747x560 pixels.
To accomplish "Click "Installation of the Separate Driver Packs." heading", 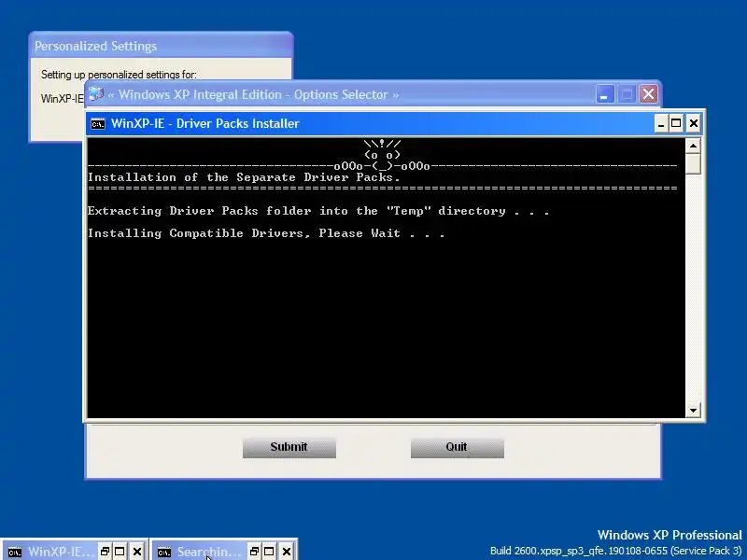I will point(244,177).
